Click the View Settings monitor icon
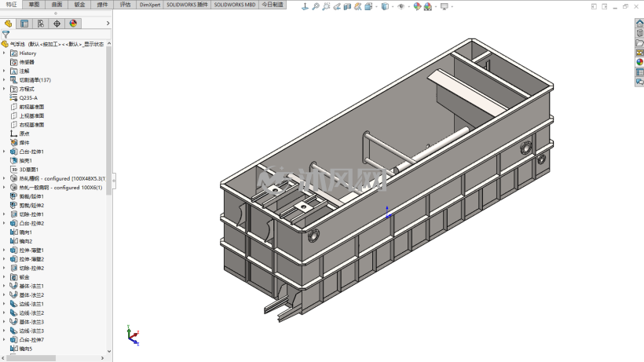Viewport: 644px width, 362px height. pyautogui.click(x=445, y=6)
